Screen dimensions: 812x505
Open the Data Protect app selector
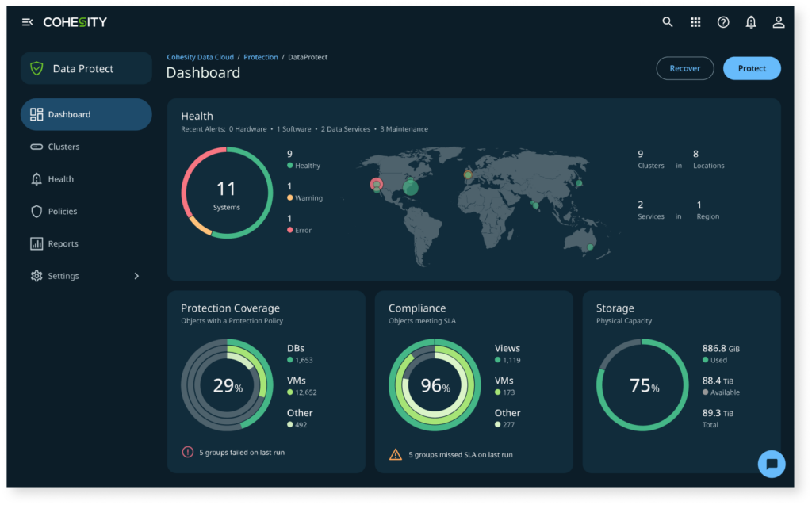(86, 68)
